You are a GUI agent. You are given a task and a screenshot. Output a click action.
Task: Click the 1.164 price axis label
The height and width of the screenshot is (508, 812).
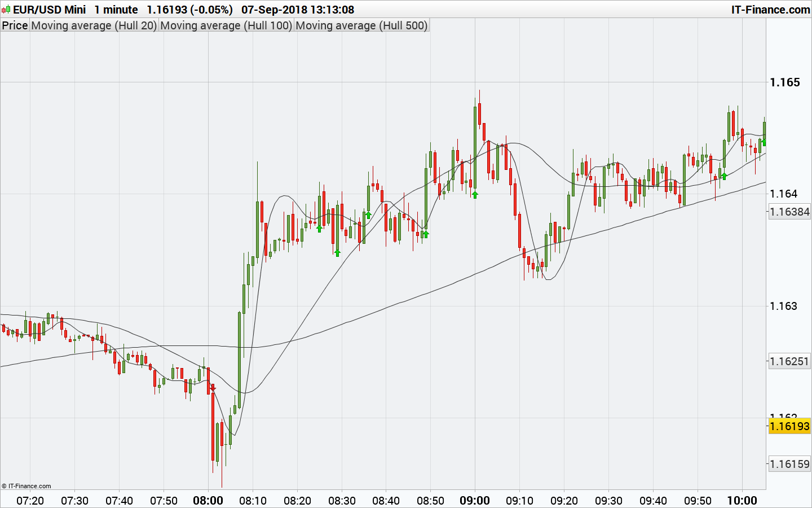pos(784,194)
